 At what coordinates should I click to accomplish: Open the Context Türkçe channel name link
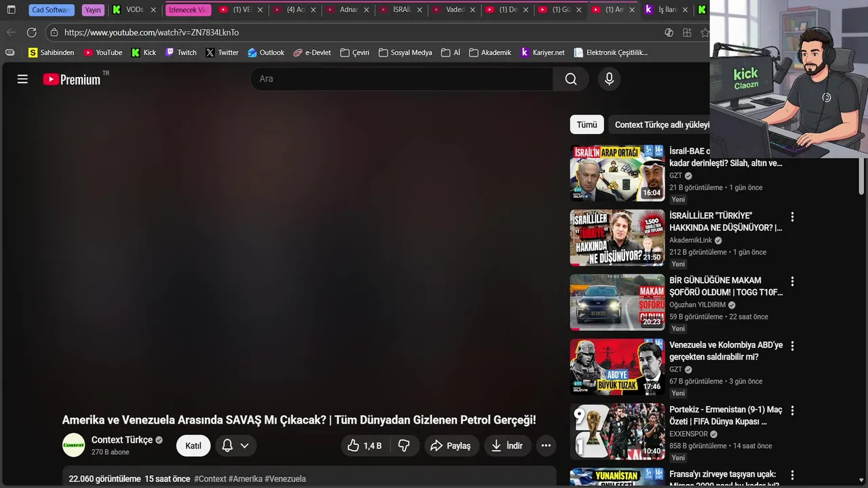(122, 440)
